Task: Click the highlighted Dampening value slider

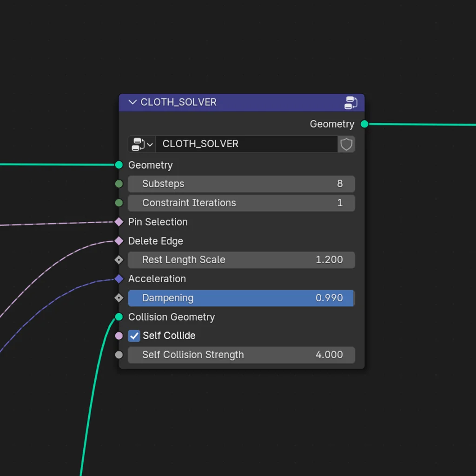Action: point(242,298)
